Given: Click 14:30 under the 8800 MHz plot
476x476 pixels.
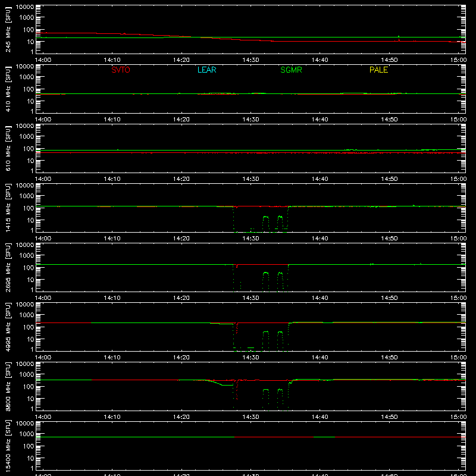Looking at the screenshot, I should point(250,417).
